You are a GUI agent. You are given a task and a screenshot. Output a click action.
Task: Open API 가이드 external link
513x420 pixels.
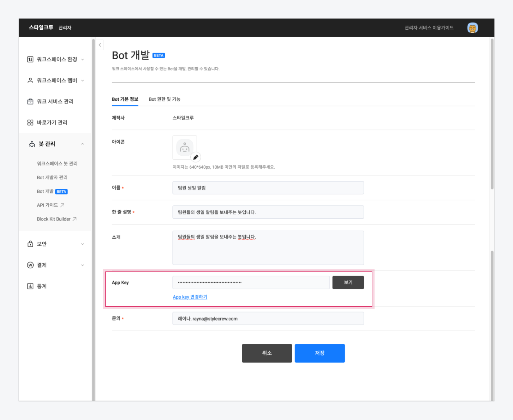point(51,205)
